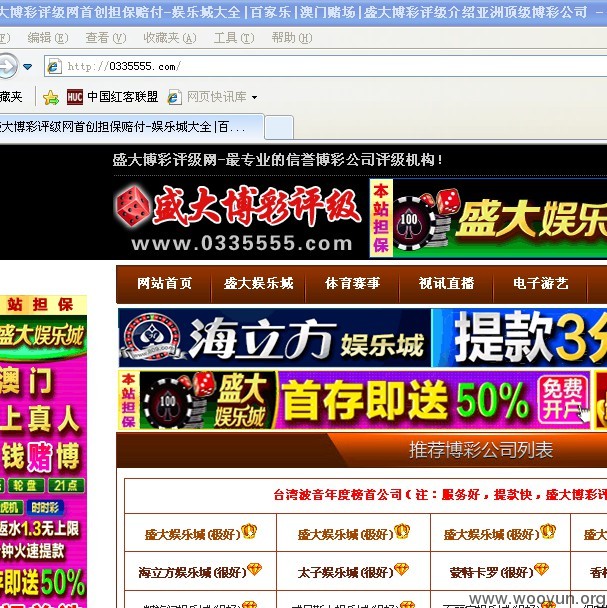
Task: Open the 海立方娱乐城(很好) link
Action: (x=192, y=572)
